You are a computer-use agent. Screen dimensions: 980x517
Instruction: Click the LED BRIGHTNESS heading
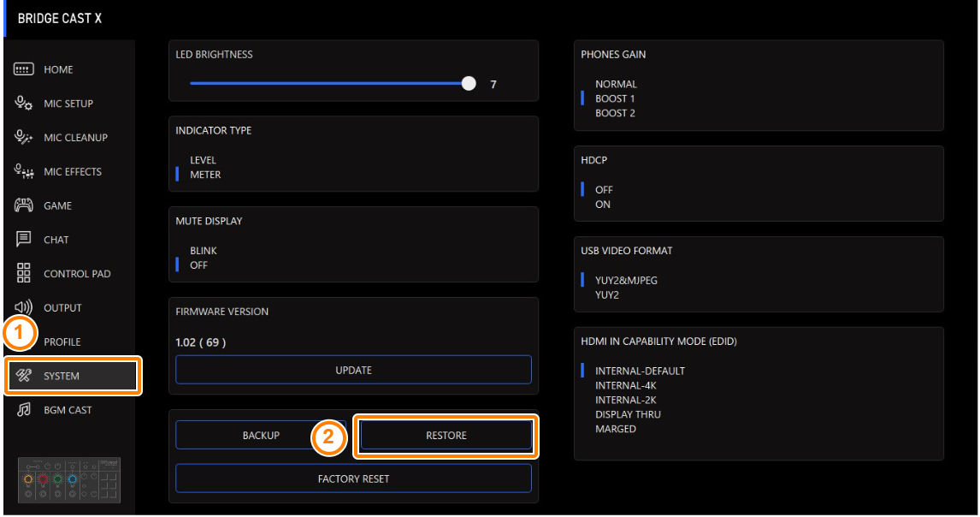point(215,55)
